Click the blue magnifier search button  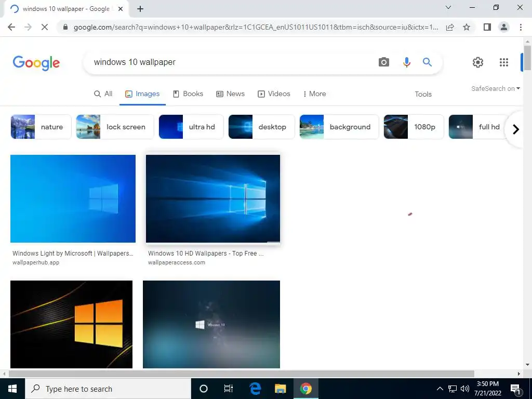click(427, 62)
